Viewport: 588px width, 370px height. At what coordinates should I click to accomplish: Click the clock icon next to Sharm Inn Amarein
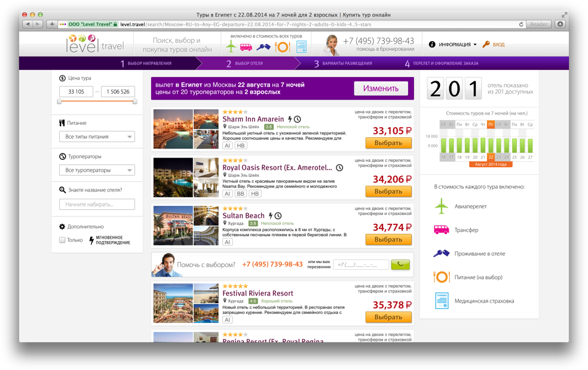tap(298, 119)
